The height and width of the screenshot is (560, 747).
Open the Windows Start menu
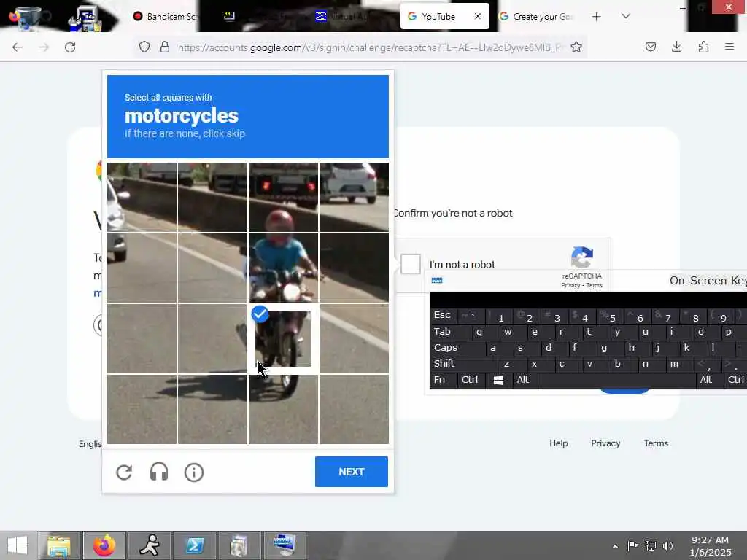(18, 545)
